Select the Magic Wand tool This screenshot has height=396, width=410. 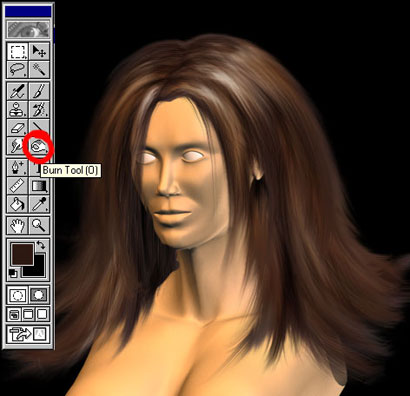pos(39,69)
